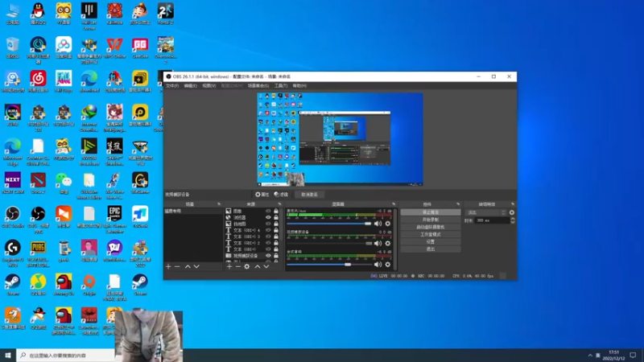Click the 取消激活 deactivate button
Screen dimensions: 644x362
coord(309,195)
